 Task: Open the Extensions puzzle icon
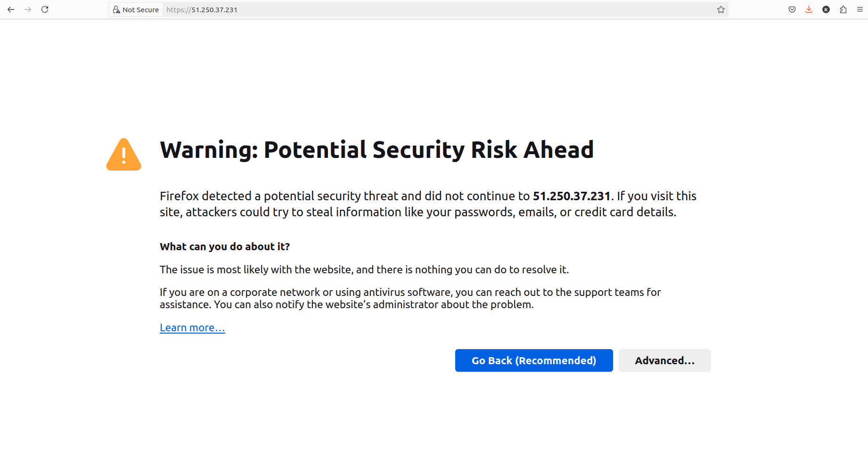(x=843, y=9)
